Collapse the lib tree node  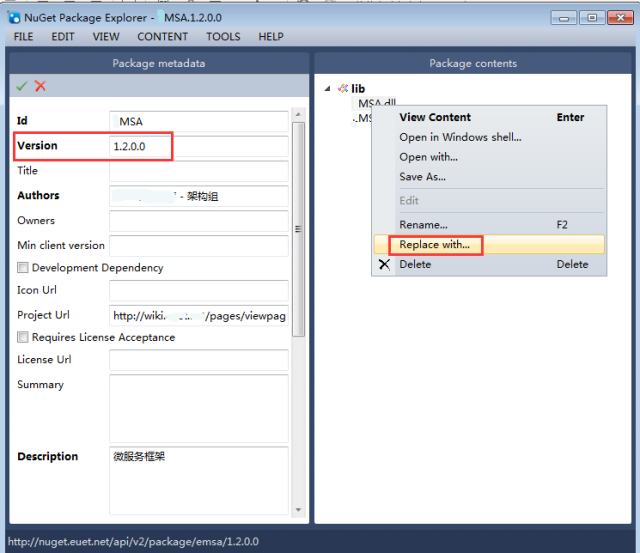coord(327,89)
